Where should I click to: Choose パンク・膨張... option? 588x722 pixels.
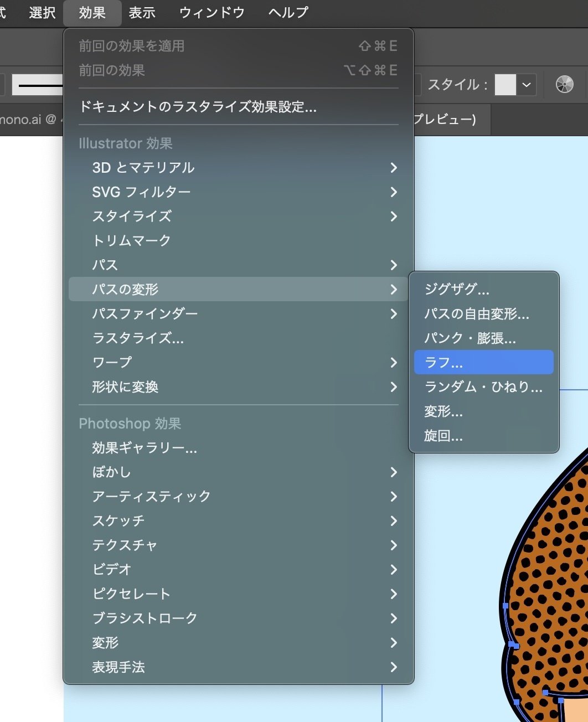tap(484, 338)
